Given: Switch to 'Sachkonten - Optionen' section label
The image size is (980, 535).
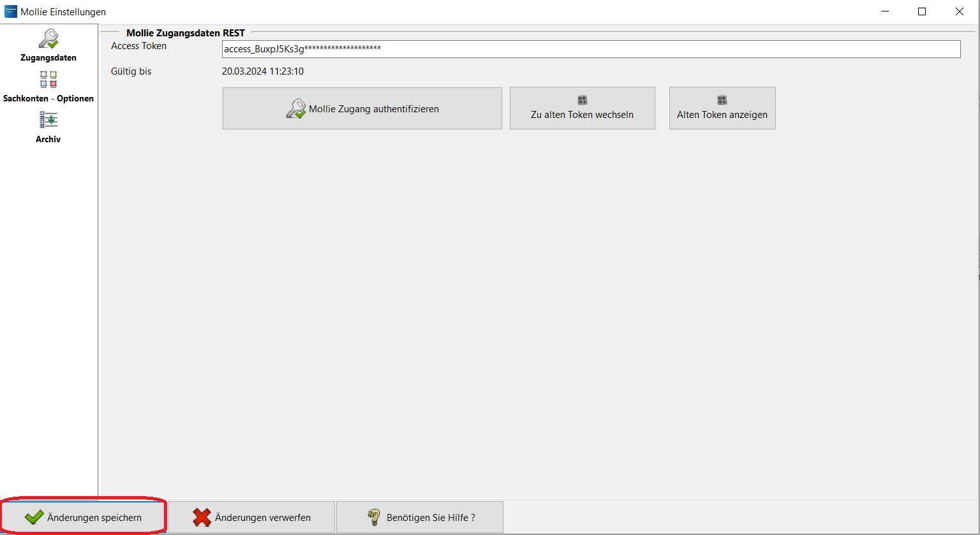Looking at the screenshot, I should 48,98.
